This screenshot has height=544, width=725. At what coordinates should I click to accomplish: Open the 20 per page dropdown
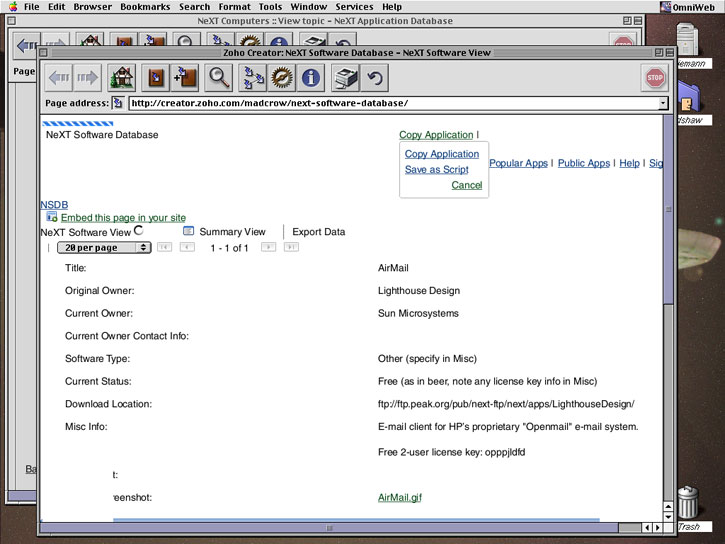coord(104,247)
